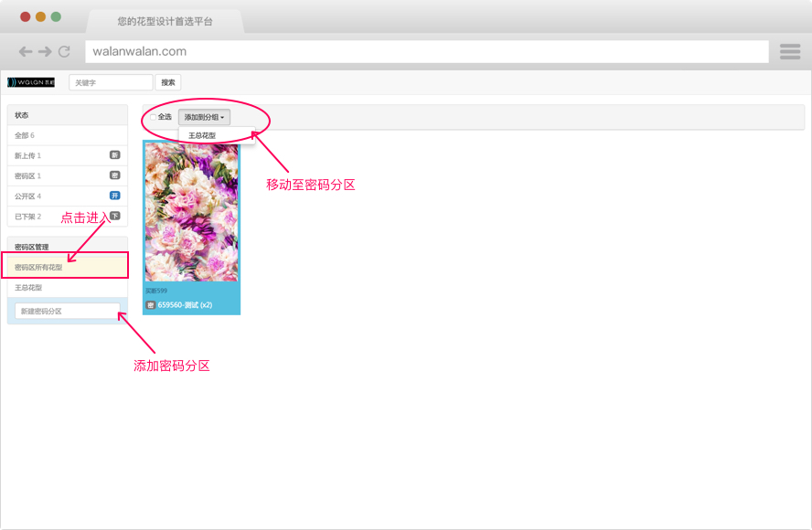Click the browser forward arrow

point(45,52)
